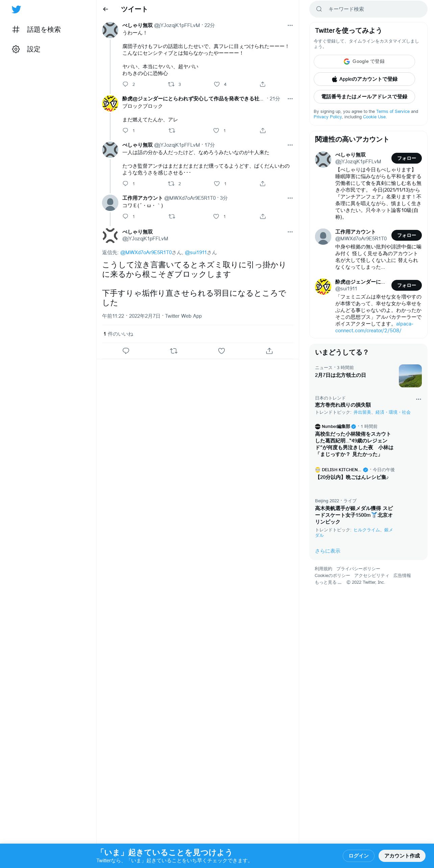Go back using the arrow beside ツイート
The width and height of the screenshot is (434, 868).
(x=105, y=9)
